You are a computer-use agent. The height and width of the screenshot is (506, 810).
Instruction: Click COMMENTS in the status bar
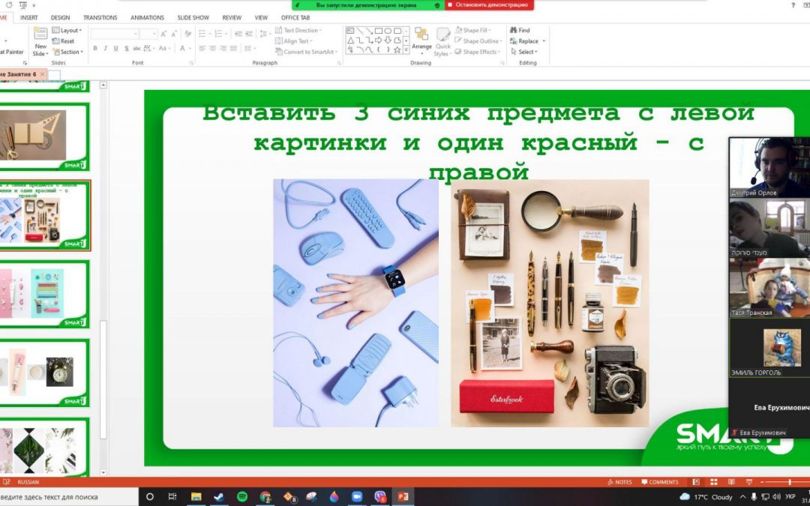coord(660,482)
